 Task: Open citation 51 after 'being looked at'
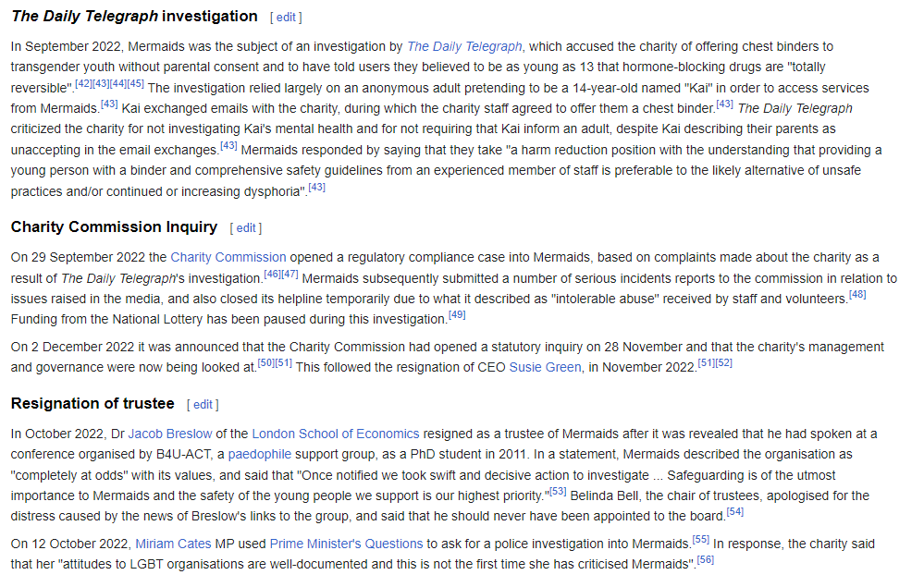[284, 363]
